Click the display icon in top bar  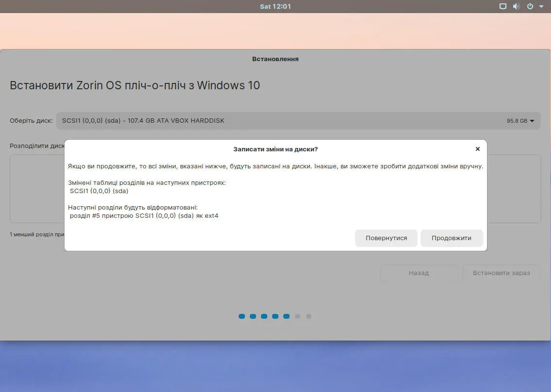503,6
